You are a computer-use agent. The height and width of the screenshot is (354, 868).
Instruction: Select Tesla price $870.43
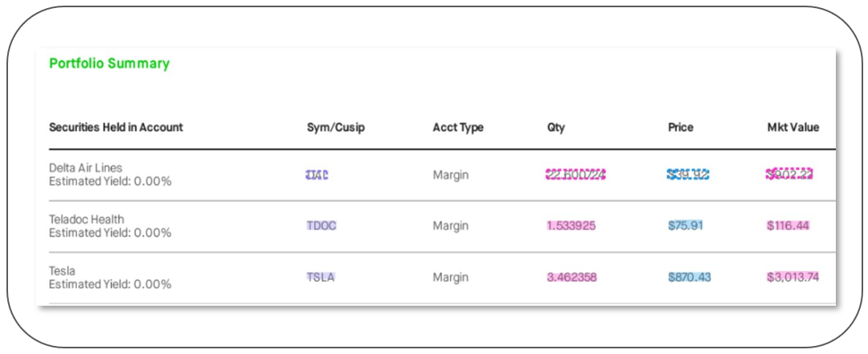coord(690,278)
